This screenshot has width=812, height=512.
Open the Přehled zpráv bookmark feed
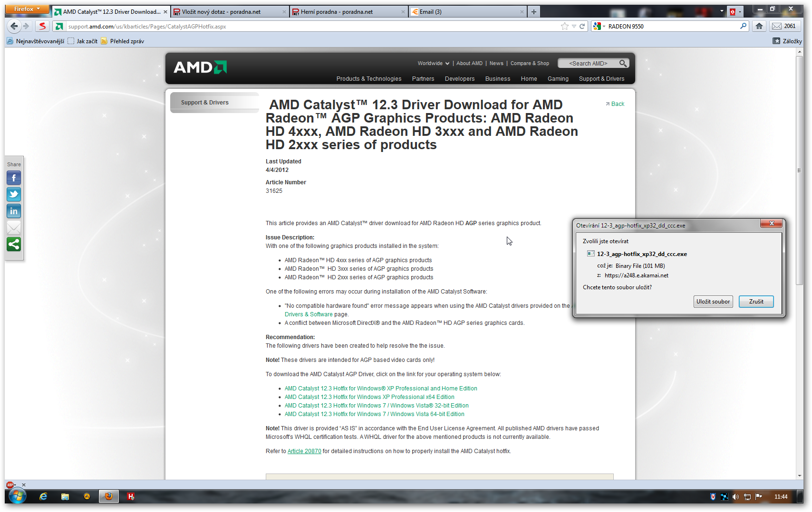pyautogui.click(x=122, y=41)
